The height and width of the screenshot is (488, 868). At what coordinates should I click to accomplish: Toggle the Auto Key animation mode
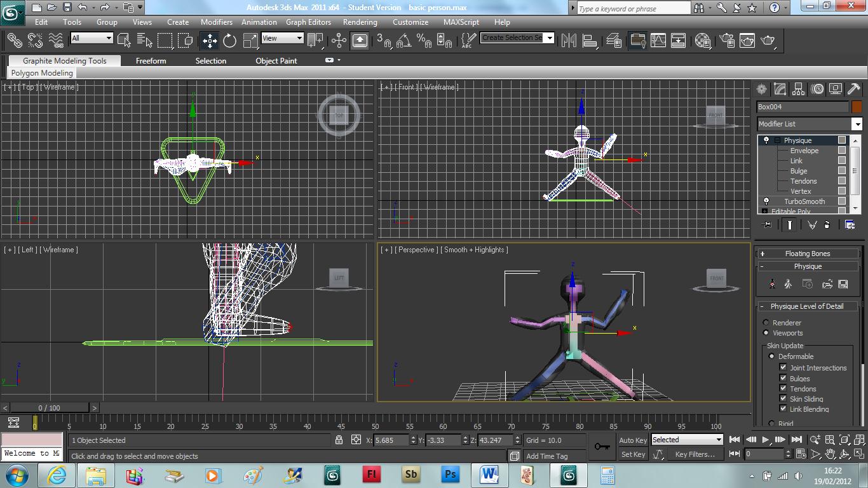click(633, 440)
